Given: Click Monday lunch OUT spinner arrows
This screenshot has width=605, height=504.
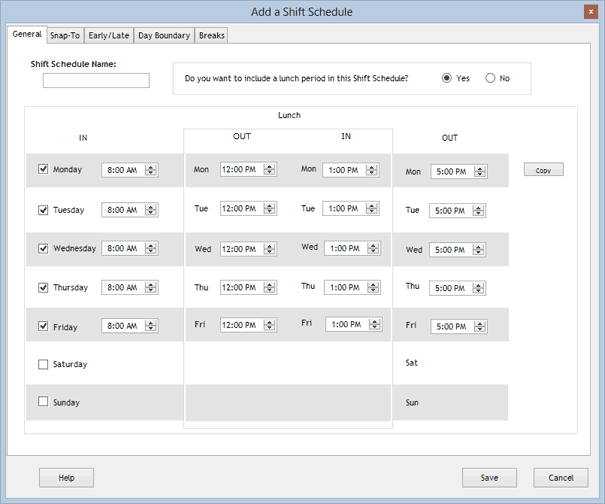Looking at the screenshot, I should [269, 169].
